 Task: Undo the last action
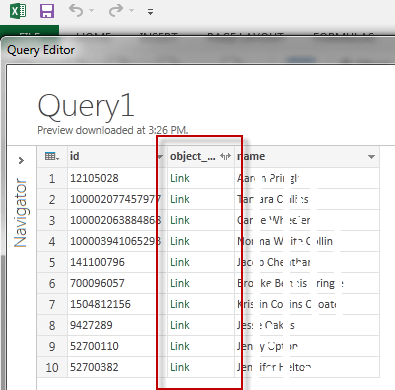coord(76,11)
